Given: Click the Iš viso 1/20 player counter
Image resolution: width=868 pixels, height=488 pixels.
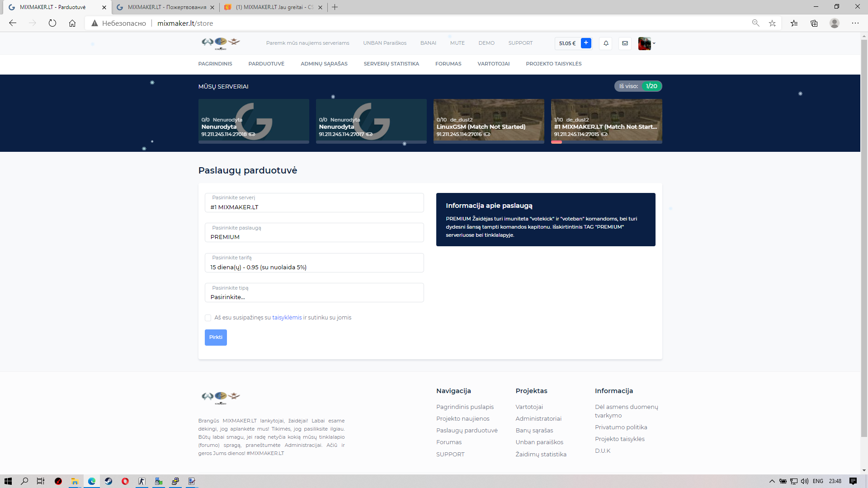Looking at the screenshot, I should coord(638,86).
